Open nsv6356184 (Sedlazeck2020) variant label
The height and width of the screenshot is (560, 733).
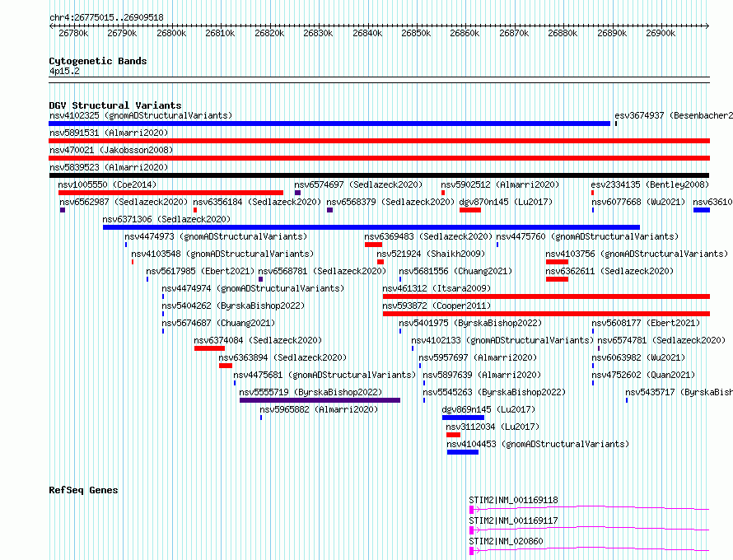coord(257,202)
